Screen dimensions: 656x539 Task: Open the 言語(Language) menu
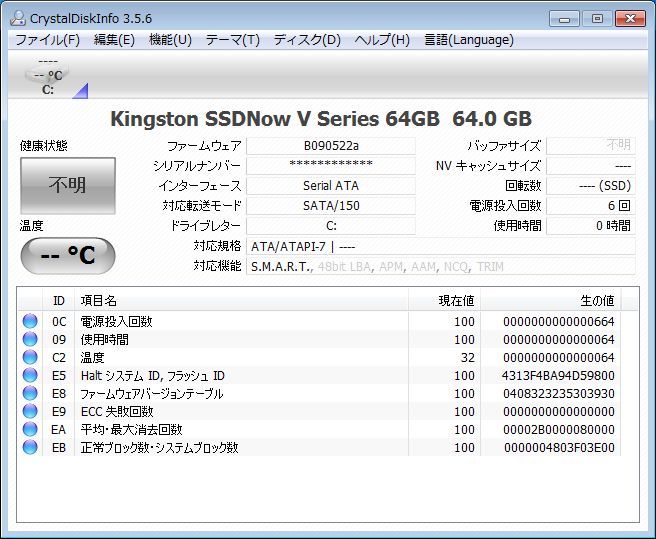469,40
